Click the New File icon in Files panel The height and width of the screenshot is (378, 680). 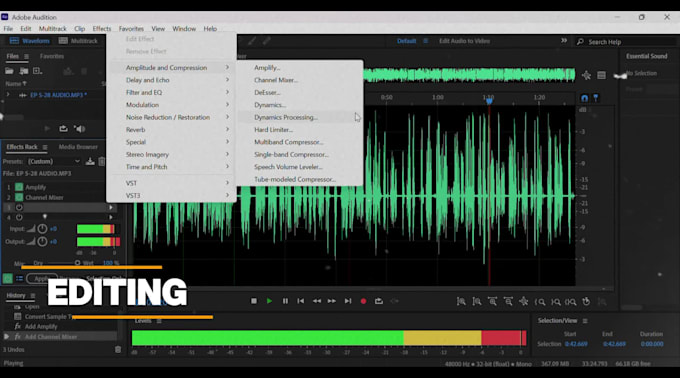(37, 71)
